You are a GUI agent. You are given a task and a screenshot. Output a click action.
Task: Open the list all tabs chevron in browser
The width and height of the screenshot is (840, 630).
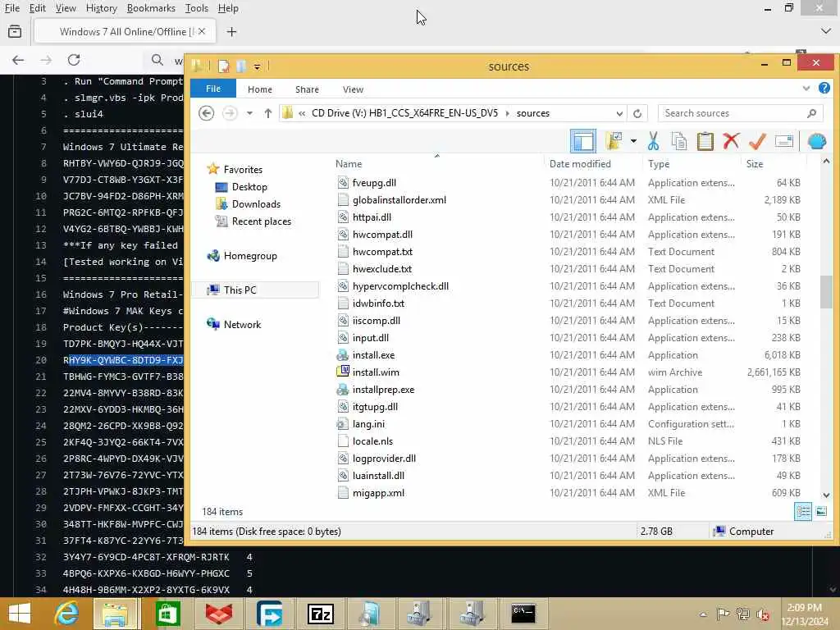pos(825,32)
